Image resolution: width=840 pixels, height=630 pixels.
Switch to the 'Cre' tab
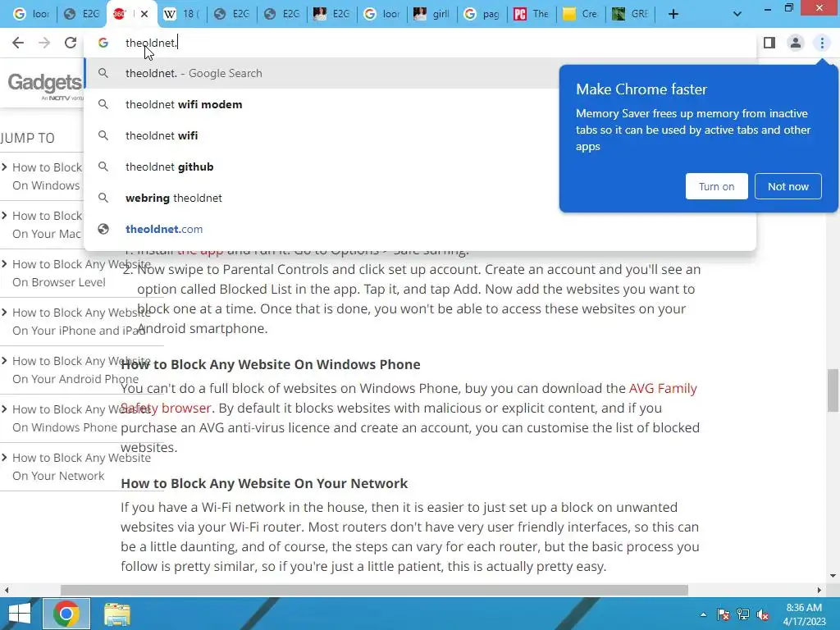click(x=582, y=14)
